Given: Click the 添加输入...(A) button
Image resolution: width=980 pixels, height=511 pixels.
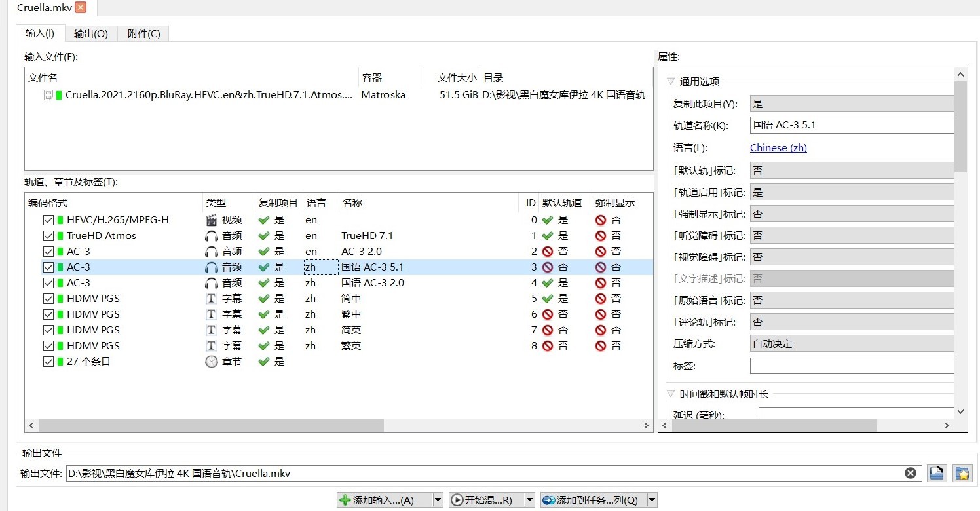Looking at the screenshot, I should (x=385, y=501).
